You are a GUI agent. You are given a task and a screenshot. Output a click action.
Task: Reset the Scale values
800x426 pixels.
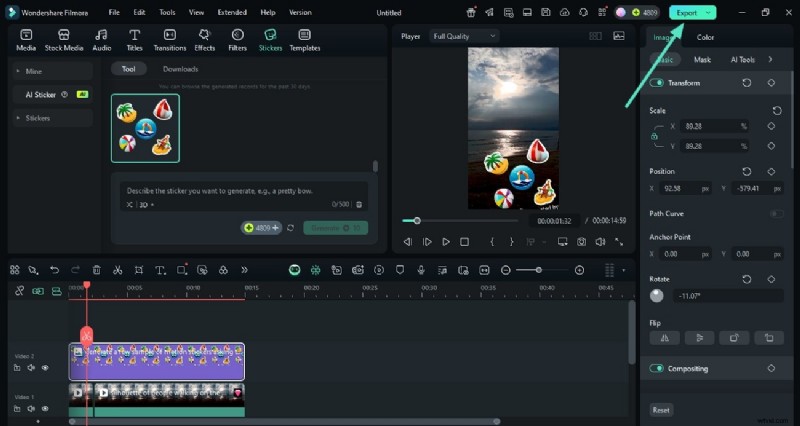click(x=777, y=111)
